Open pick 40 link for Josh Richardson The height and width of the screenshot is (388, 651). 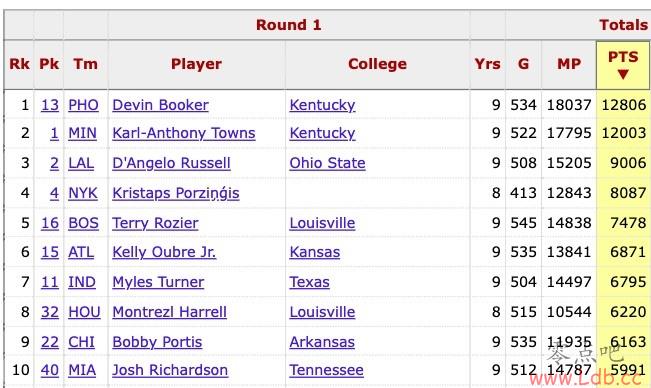click(x=50, y=370)
